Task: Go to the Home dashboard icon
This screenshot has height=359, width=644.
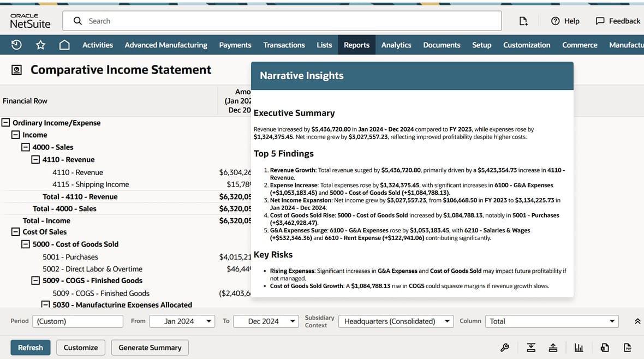Action: [64, 45]
